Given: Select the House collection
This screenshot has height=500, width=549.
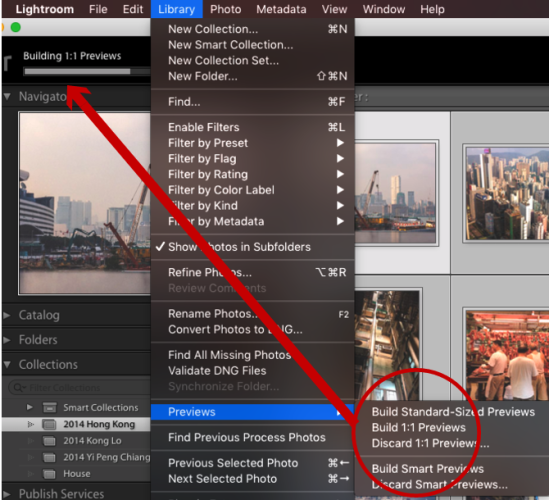Looking at the screenshot, I should click(x=76, y=474).
